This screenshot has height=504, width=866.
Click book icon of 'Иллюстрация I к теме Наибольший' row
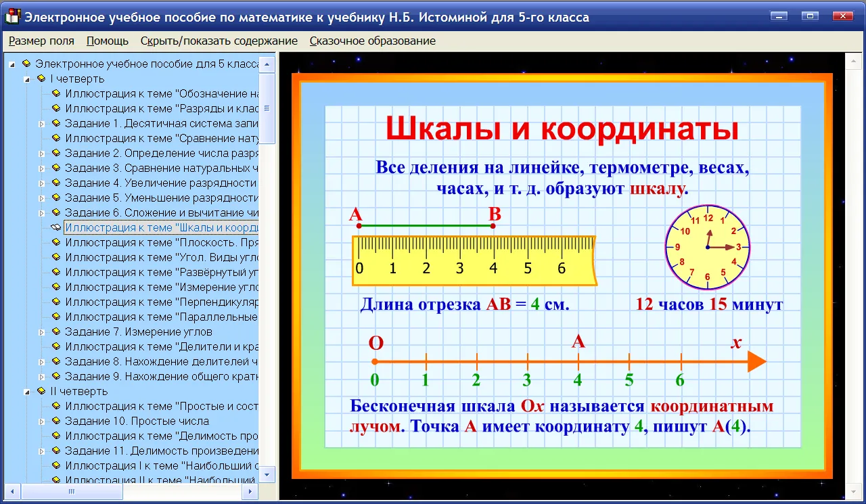click(x=56, y=465)
